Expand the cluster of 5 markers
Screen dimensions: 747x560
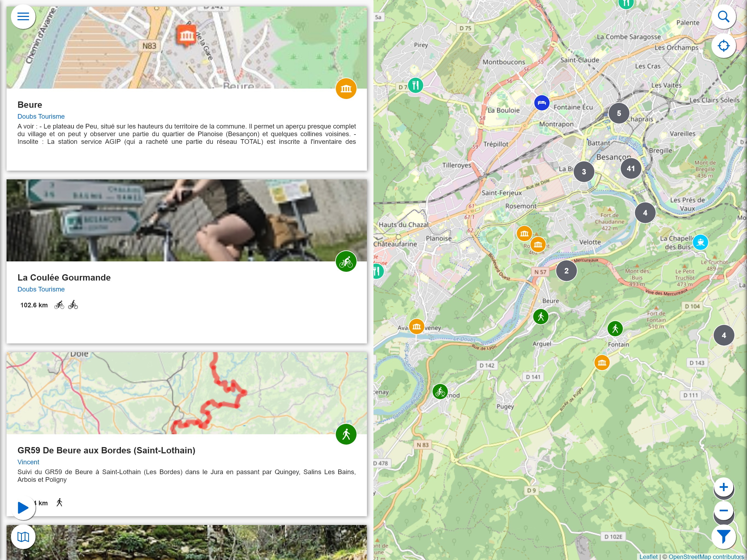coord(619,113)
